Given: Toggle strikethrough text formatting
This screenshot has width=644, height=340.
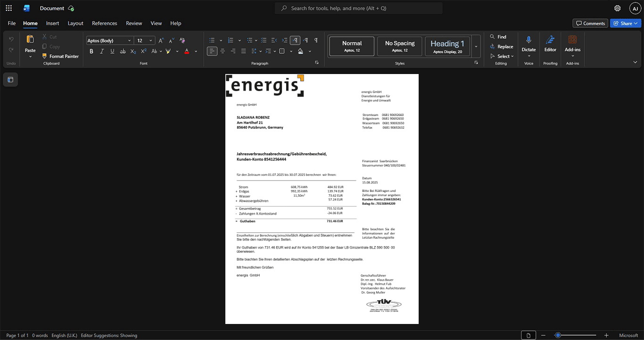Looking at the screenshot, I should click(x=123, y=51).
